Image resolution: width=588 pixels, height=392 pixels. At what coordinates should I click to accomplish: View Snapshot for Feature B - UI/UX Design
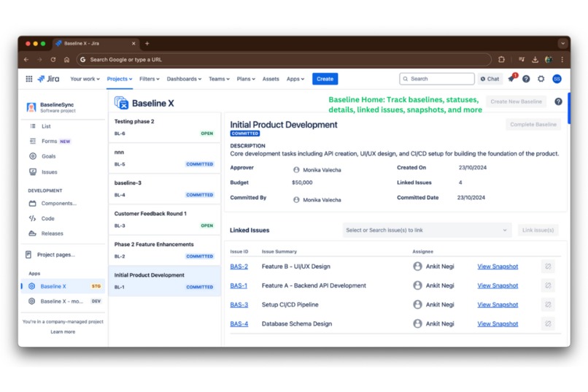point(498,266)
